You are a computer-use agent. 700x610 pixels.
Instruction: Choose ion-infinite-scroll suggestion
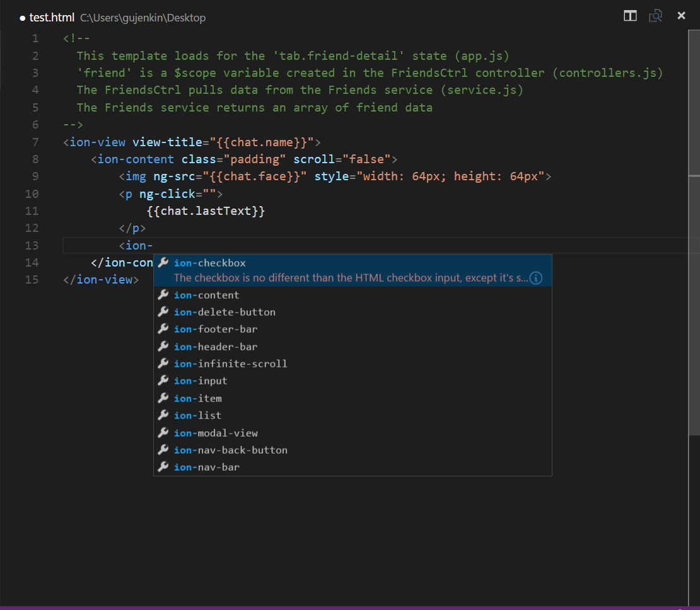point(230,364)
